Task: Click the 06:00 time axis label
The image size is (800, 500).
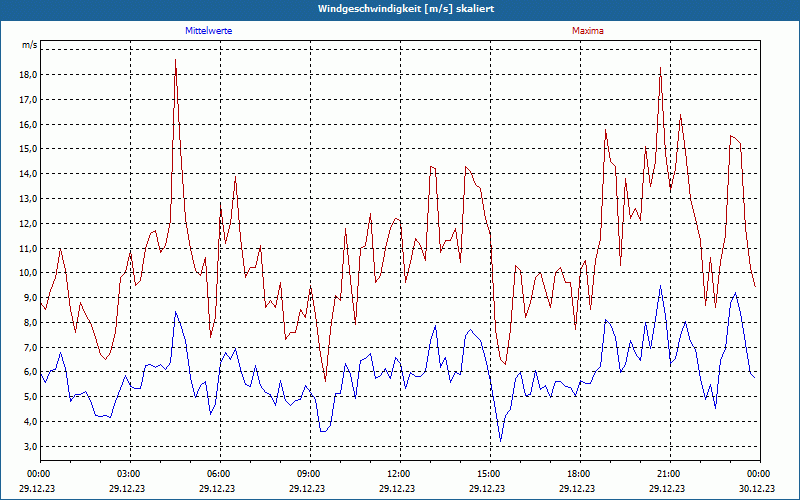Action: pyautogui.click(x=220, y=474)
